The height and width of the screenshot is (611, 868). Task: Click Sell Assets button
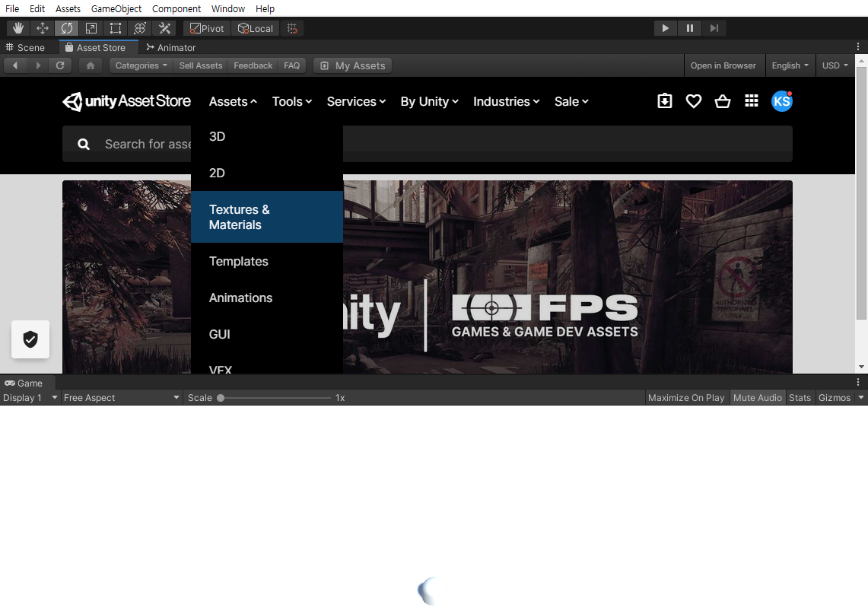[x=200, y=65]
